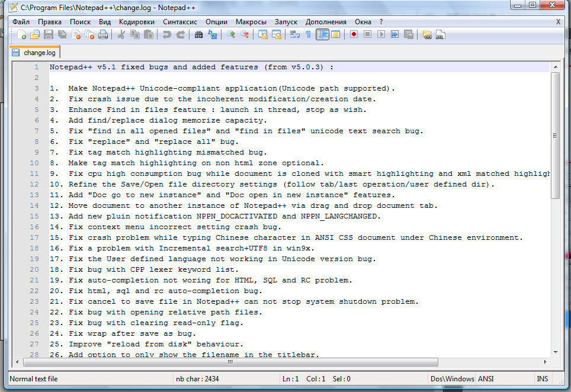Click the Dos\Windows line ending status field
This screenshot has height=392, width=571.
pos(453,379)
